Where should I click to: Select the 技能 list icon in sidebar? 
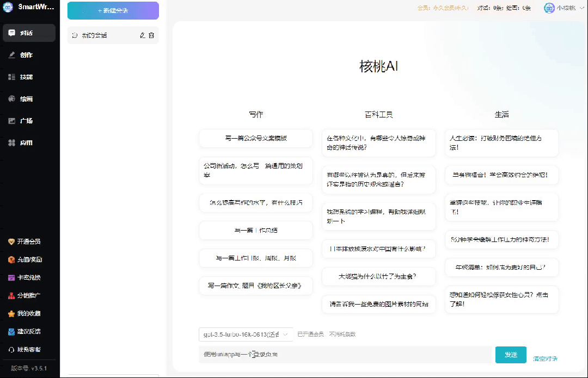(12, 77)
